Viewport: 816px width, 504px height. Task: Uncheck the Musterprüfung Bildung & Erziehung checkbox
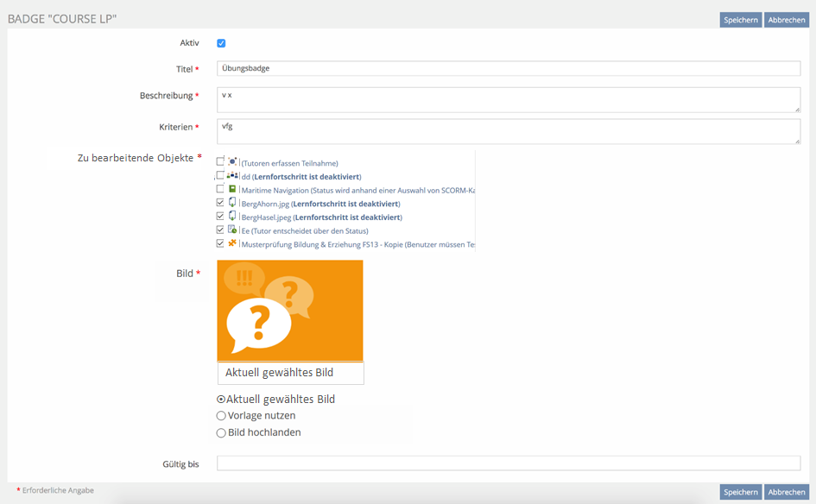tap(220, 244)
